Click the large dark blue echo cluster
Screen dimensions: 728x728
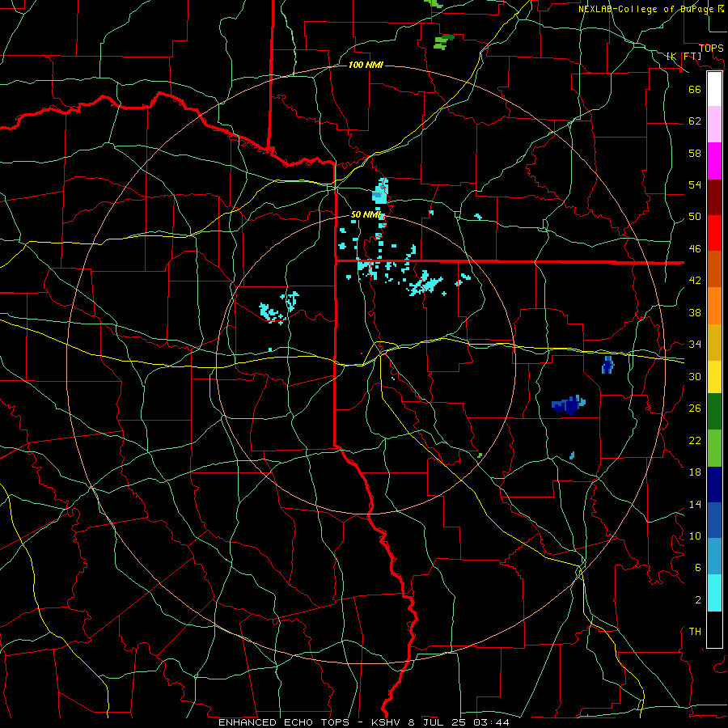(x=569, y=405)
